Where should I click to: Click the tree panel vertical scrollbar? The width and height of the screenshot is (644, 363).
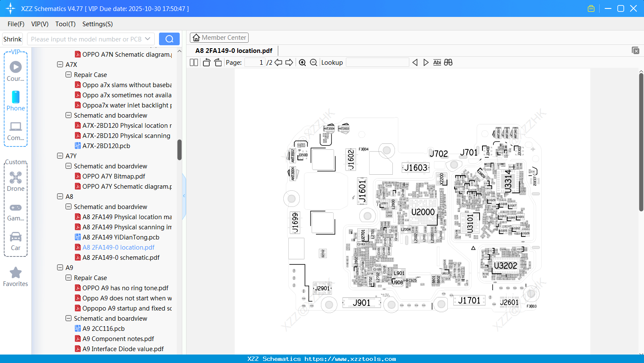179,150
